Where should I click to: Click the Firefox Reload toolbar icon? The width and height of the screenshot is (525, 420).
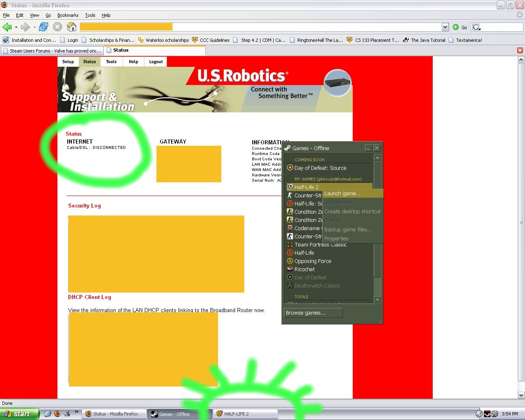(x=43, y=27)
